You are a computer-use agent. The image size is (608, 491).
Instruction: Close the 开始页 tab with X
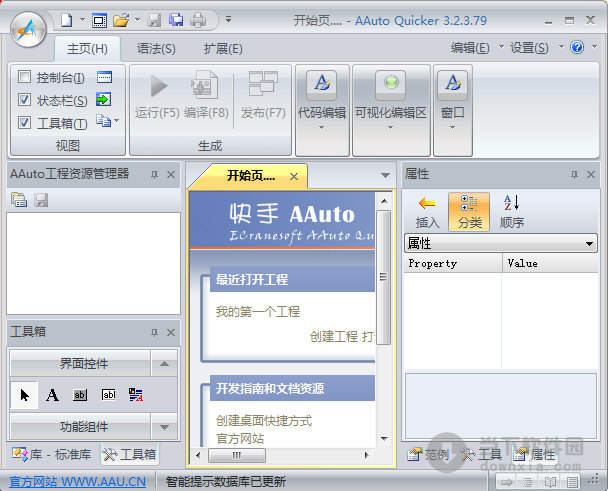point(294,176)
